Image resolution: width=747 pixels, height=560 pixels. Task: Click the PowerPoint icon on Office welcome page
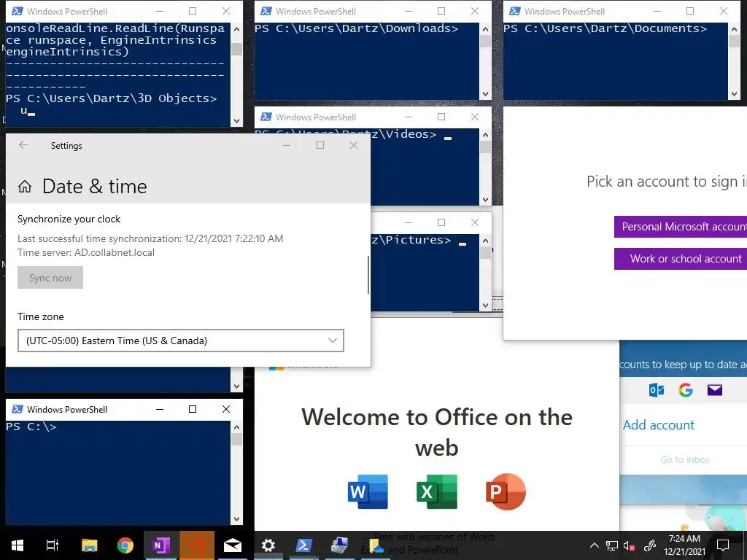(x=506, y=491)
